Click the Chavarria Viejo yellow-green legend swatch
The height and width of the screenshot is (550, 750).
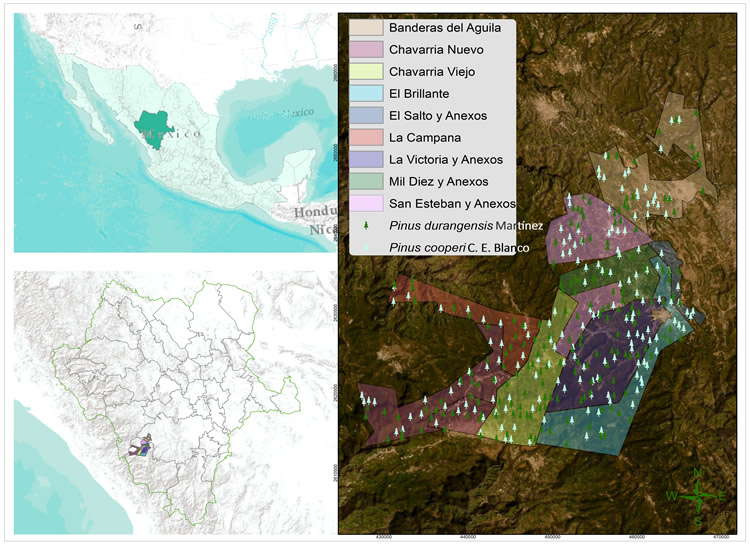[365, 72]
